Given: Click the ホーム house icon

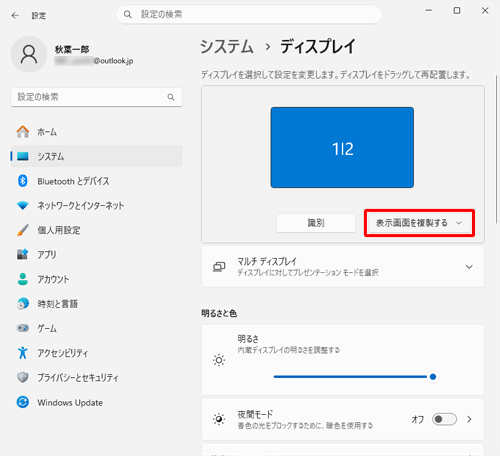Looking at the screenshot, I should tap(23, 132).
